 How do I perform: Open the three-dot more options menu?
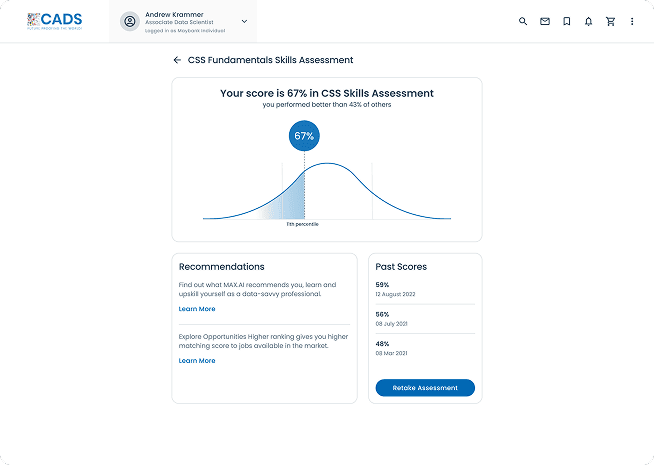pyautogui.click(x=632, y=21)
